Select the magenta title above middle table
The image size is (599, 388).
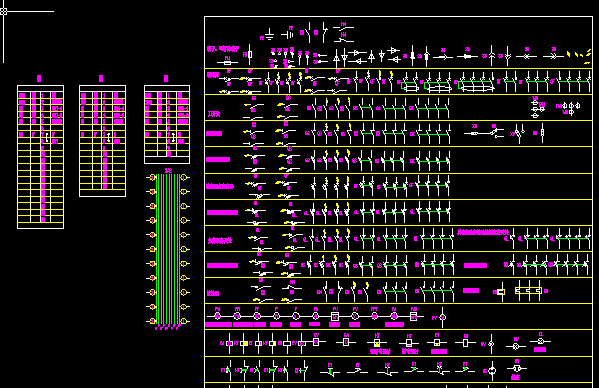coord(101,78)
